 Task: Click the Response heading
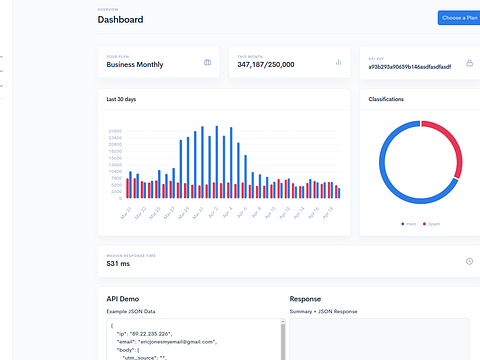tap(305, 299)
